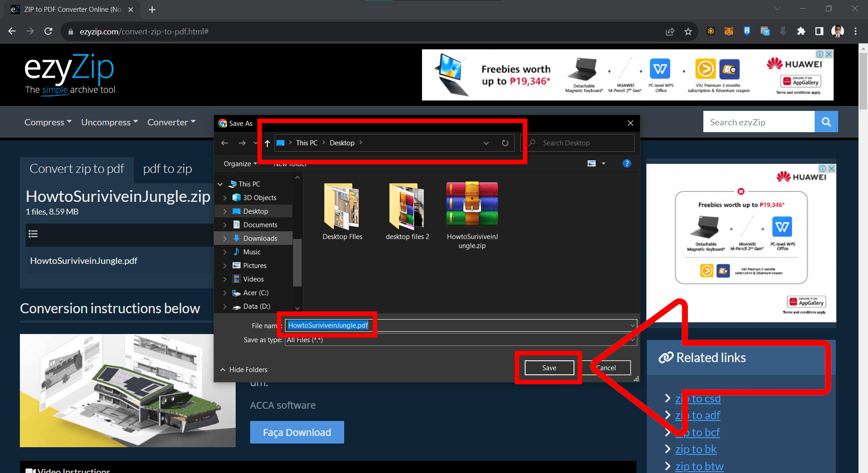Click the up-one-level arrow in Save As
Image resolution: width=868 pixels, height=473 pixels.
(267, 143)
